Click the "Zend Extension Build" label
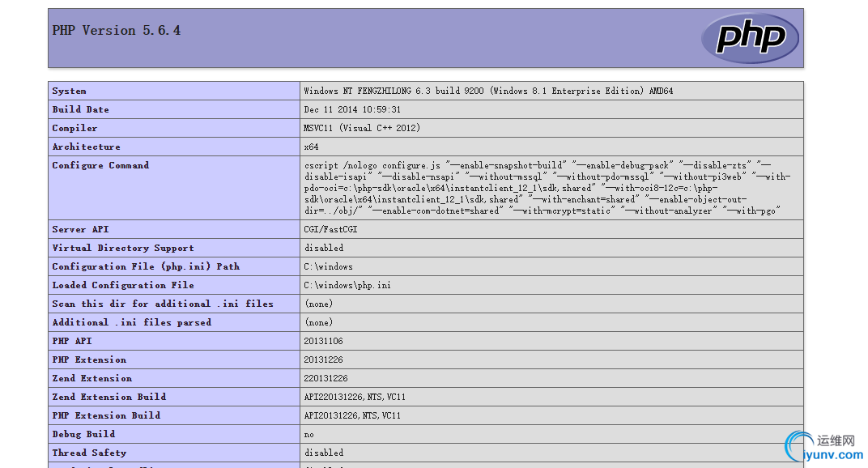Viewport: 868px width, 468px height. [109, 397]
